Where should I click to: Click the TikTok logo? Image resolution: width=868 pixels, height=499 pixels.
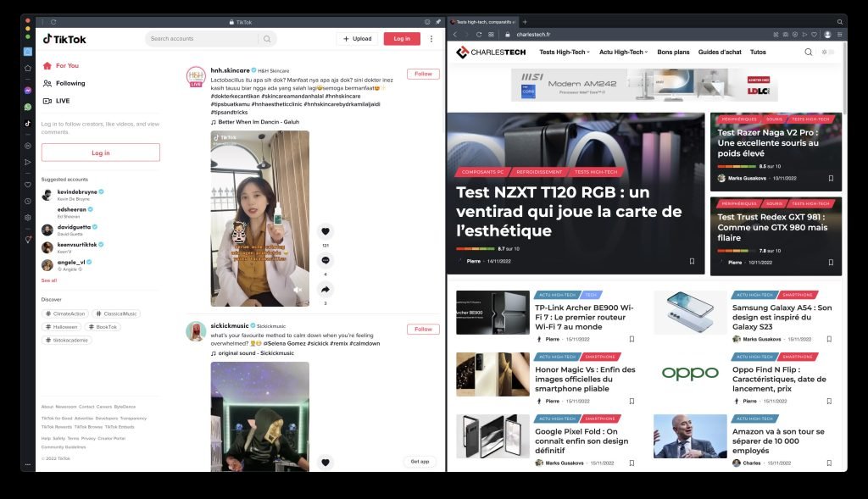[x=64, y=39]
